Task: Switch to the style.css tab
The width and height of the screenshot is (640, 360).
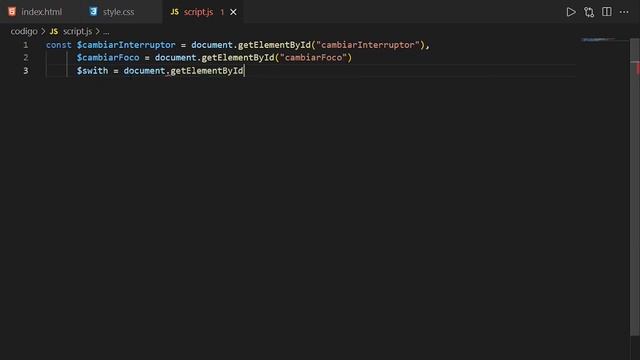Action: (118, 12)
